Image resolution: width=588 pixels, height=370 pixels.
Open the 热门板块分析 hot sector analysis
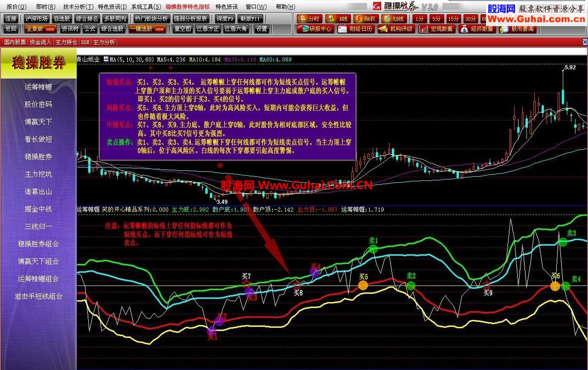coord(151,19)
